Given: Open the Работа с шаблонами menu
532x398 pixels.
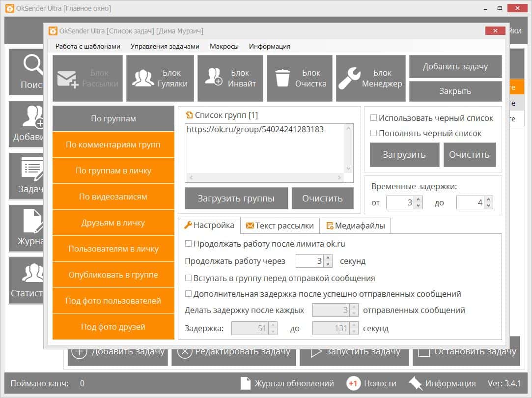Looking at the screenshot, I should [88, 47].
